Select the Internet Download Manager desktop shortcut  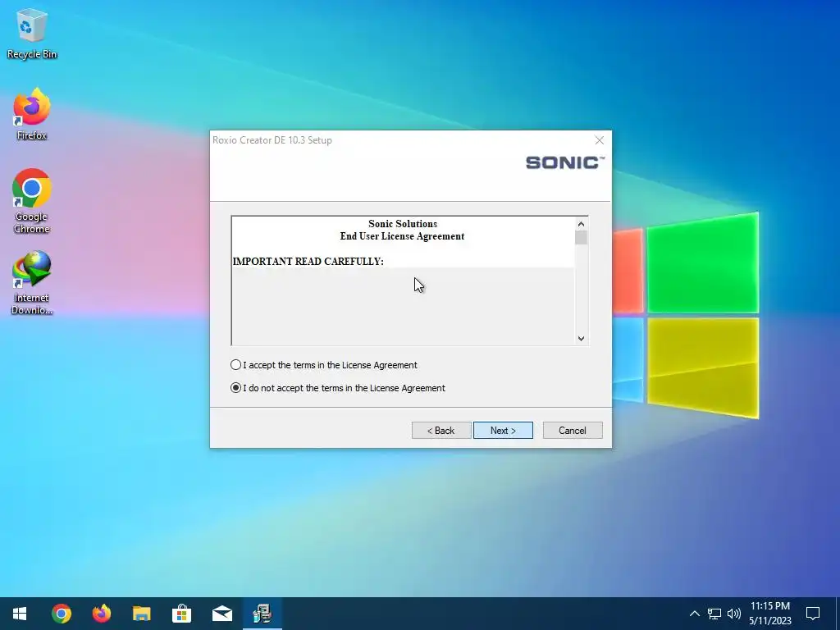[x=32, y=283]
